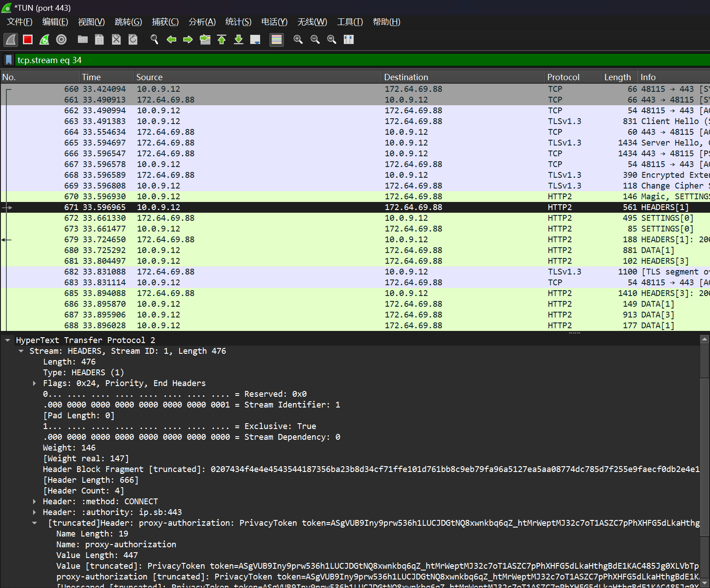Go back to previous packet arrow

tap(171, 39)
